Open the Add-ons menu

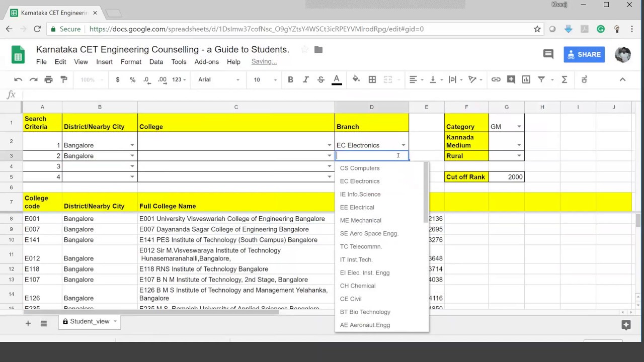tap(207, 62)
